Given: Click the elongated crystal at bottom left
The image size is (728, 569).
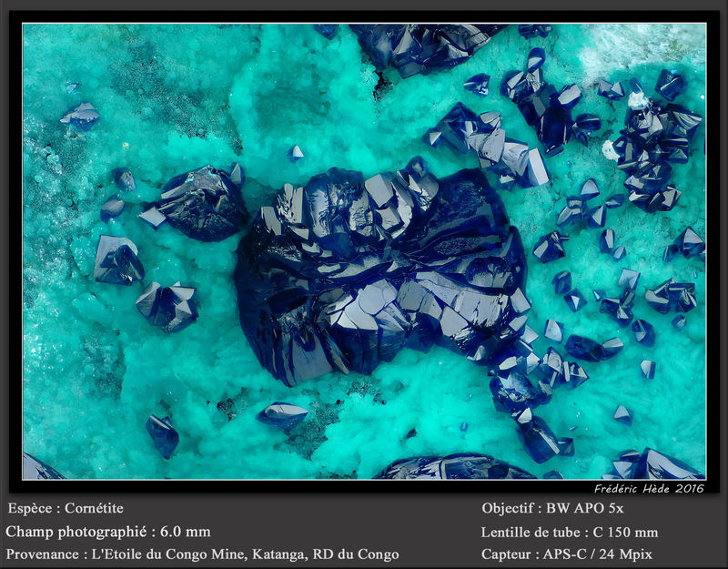Looking at the screenshot, I should pyautogui.click(x=162, y=436).
